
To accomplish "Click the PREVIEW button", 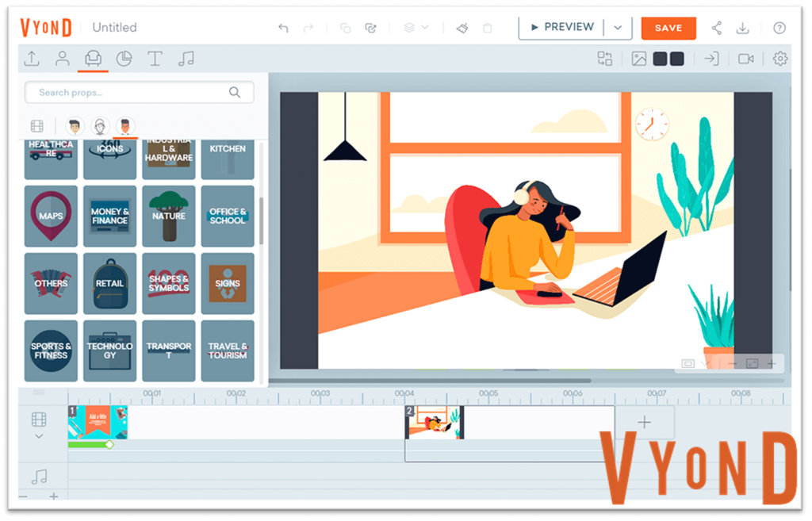I will (562, 28).
